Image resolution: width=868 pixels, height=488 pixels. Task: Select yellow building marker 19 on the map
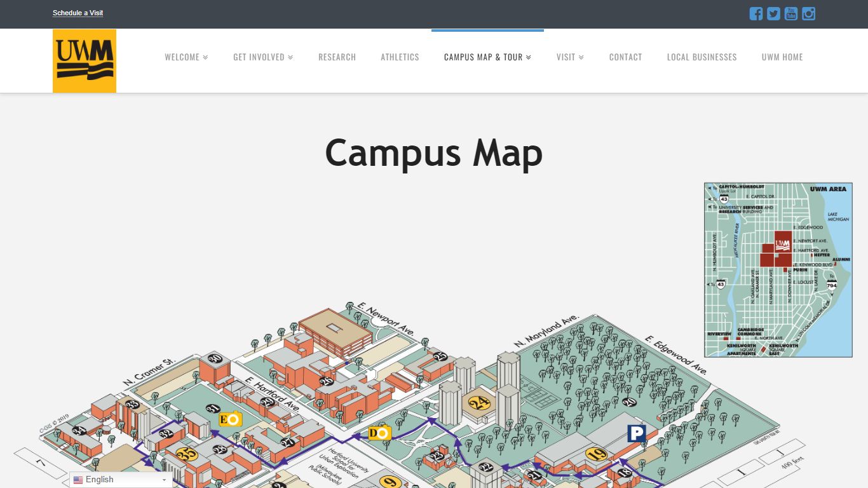click(597, 454)
